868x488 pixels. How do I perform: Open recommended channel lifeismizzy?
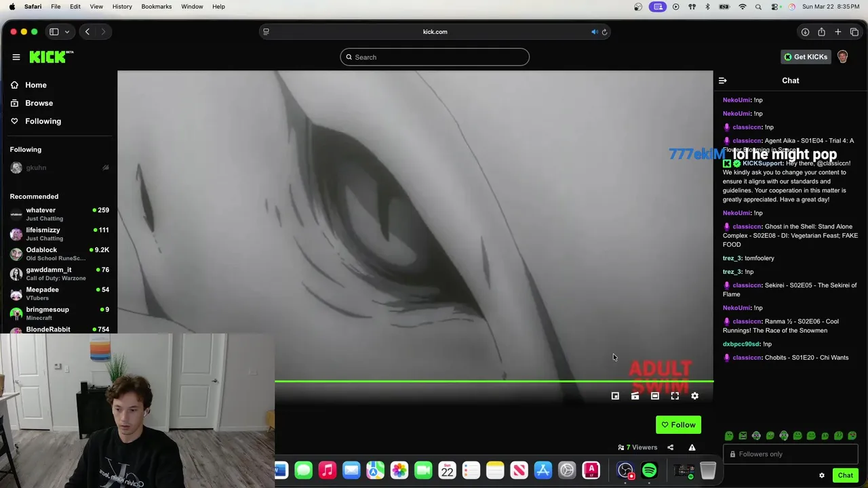[x=60, y=234]
